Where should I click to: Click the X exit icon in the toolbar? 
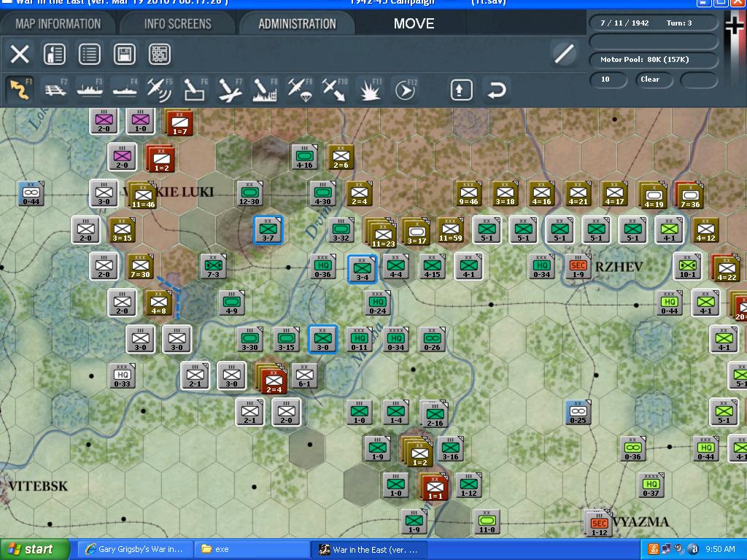pyautogui.click(x=20, y=54)
